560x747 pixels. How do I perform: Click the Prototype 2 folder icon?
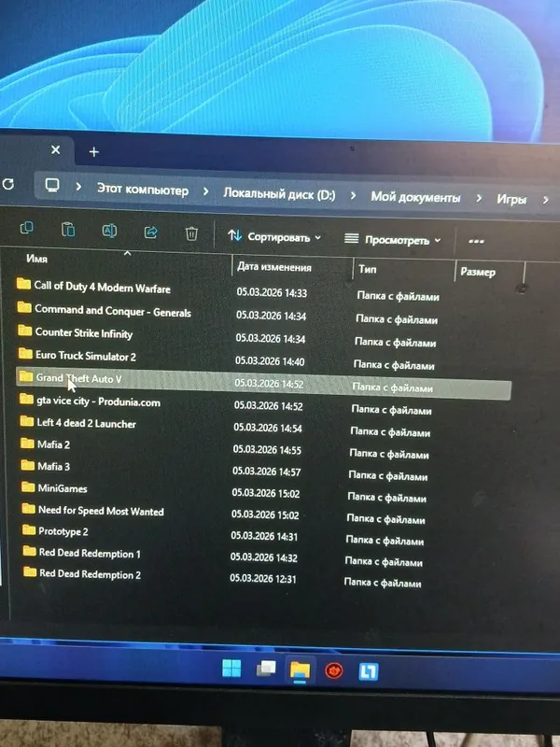point(29,529)
